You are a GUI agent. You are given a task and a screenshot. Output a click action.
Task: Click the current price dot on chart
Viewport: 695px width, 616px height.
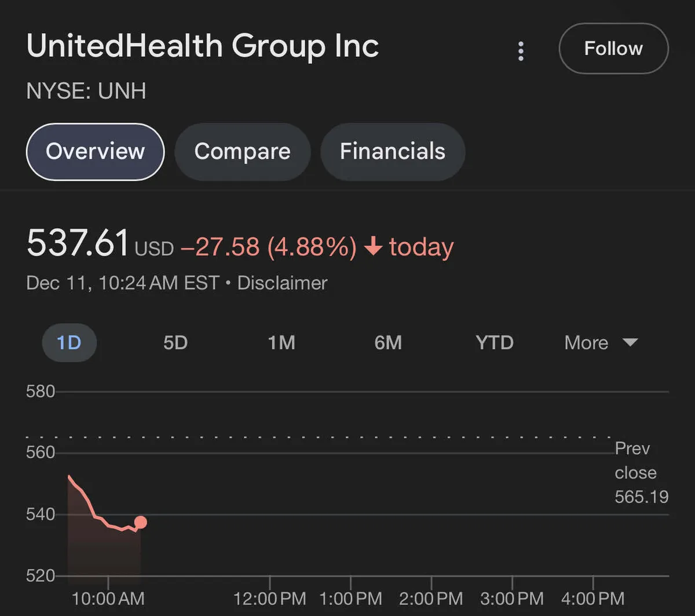point(140,522)
